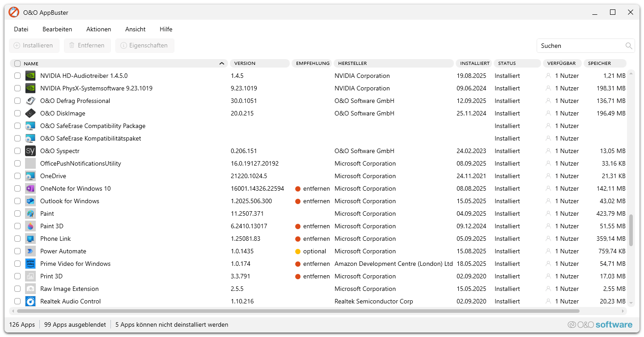Click the Entfernen button
The width and height of the screenshot is (644, 337).
pos(87,45)
